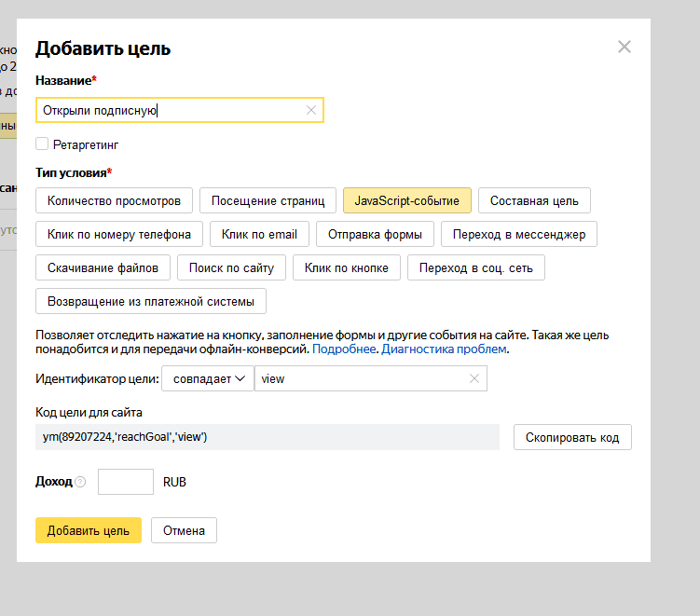Select JavaScript-событие condition type
Image resolution: width=700 pixels, height=616 pixels.
tap(406, 200)
